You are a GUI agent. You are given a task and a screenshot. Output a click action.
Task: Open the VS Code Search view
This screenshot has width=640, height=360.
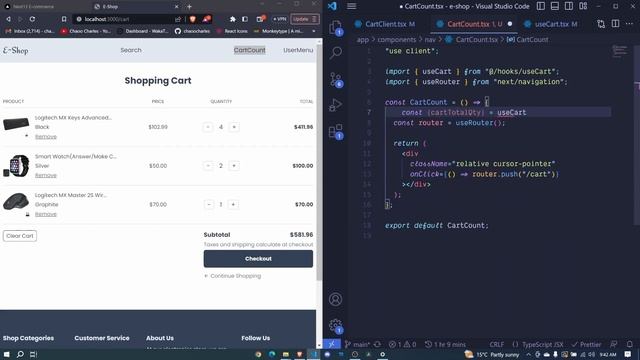[x=336, y=53]
